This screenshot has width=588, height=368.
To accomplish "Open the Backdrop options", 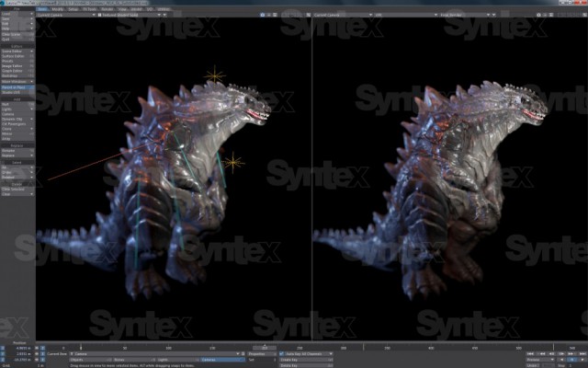I will point(17,75).
